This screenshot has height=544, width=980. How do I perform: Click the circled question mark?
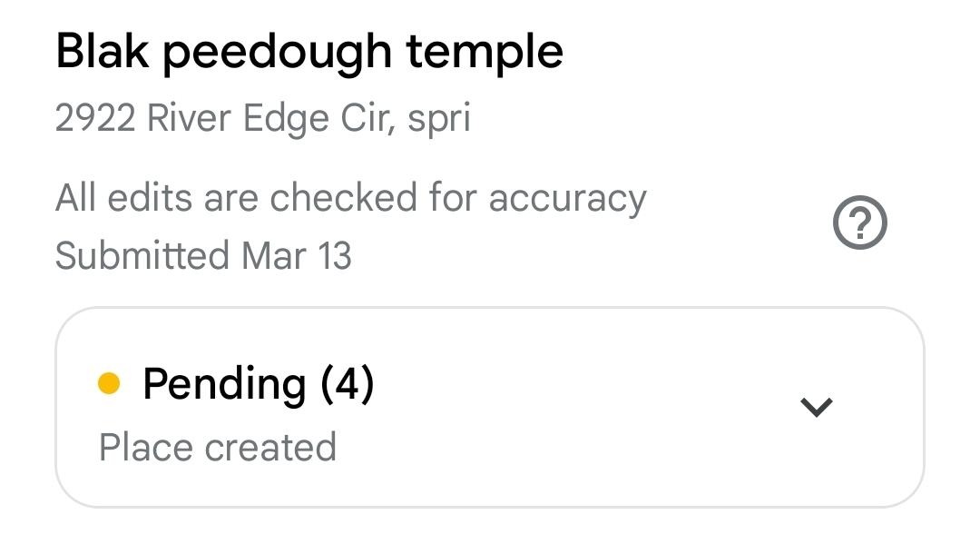pyautogui.click(x=859, y=223)
